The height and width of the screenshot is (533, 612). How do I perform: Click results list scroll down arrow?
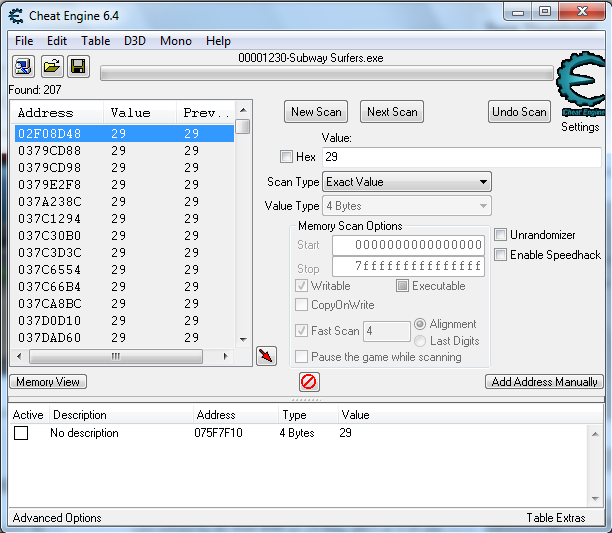click(x=243, y=339)
